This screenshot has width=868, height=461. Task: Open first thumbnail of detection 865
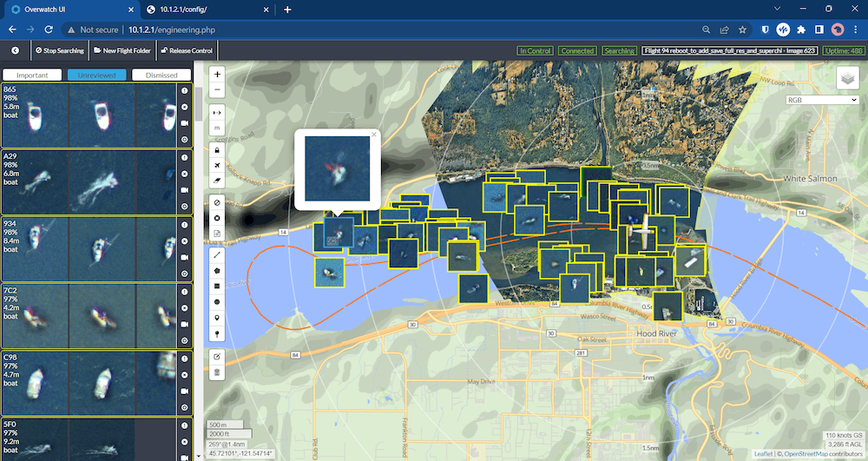[36, 115]
